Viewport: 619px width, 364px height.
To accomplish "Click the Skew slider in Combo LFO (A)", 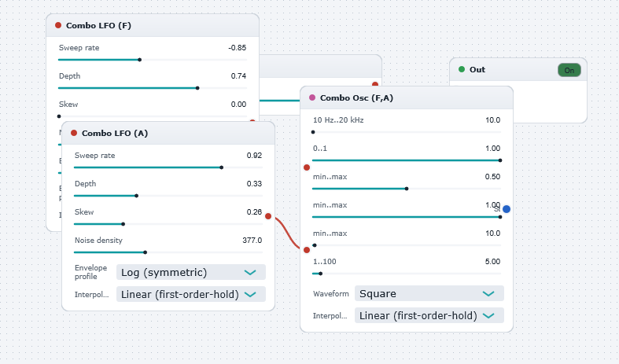I will pos(168,224).
